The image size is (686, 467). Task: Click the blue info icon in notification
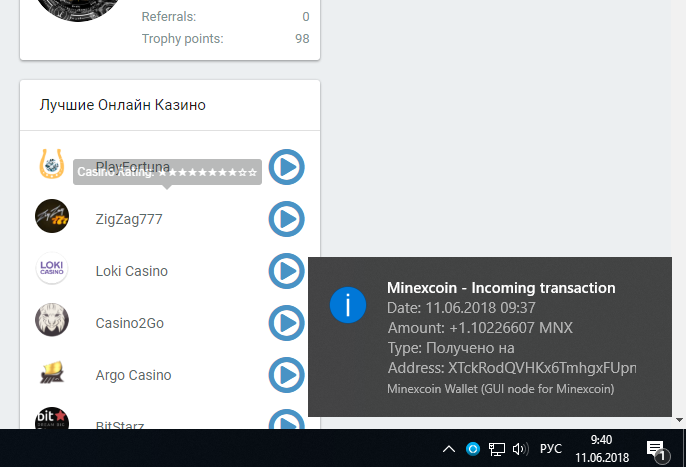coord(348,305)
